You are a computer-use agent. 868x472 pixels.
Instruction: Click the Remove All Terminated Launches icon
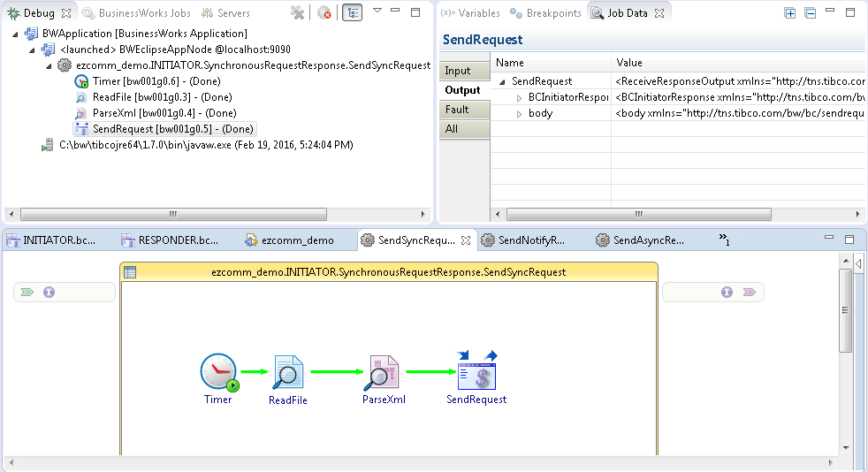(x=297, y=12)
